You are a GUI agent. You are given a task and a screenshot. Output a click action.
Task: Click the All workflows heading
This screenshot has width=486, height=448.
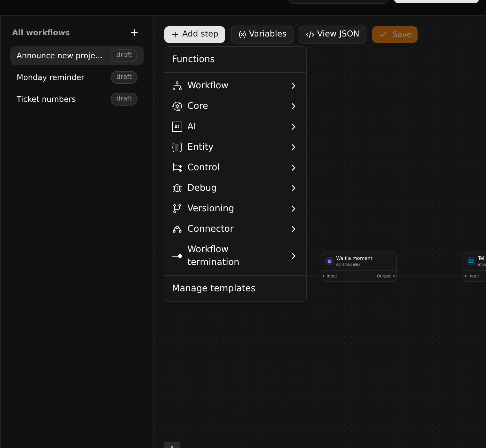[x=41, y=33]
